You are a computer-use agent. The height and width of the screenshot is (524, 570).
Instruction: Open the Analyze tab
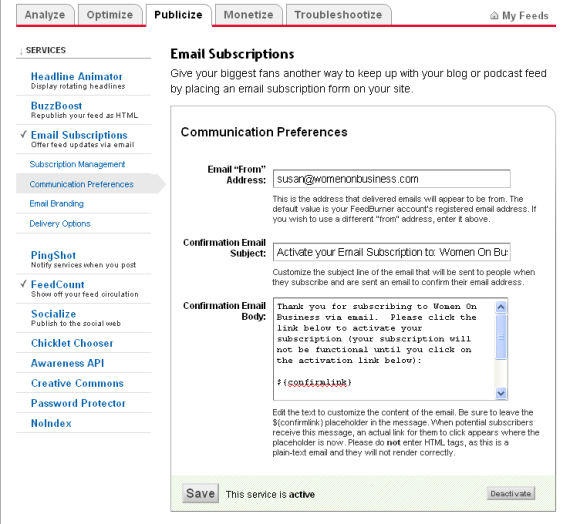45,15
